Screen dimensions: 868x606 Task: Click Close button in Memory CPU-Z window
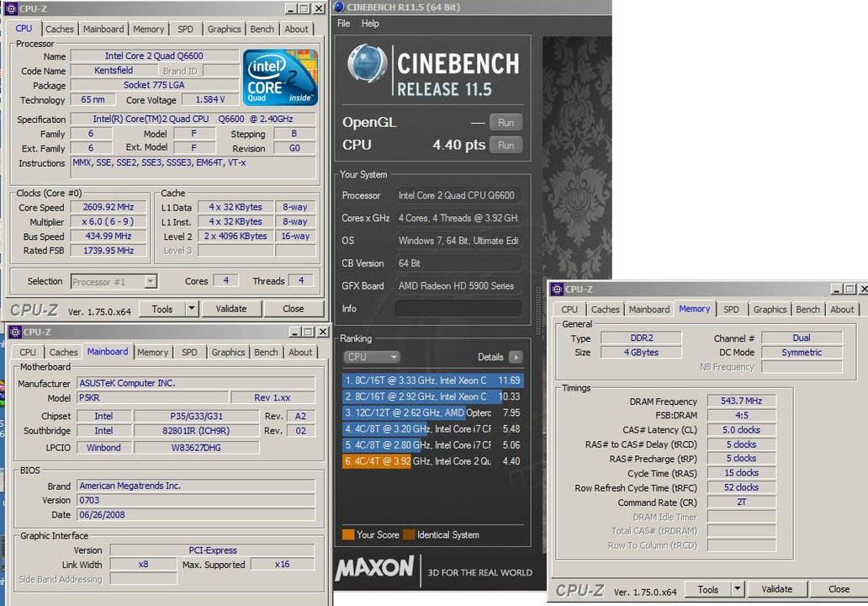click(x=838, y=589)
